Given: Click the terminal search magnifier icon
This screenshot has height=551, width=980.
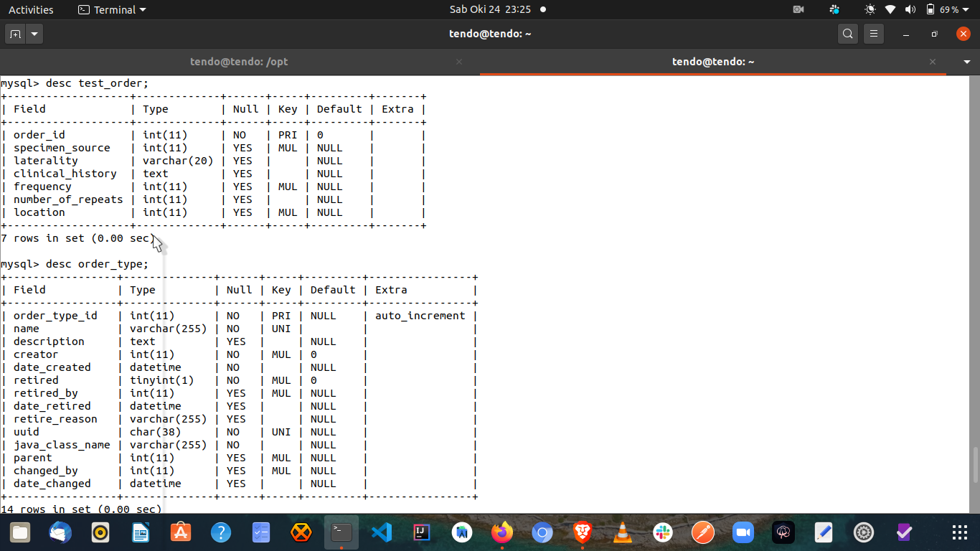Looking at the screenshot, I should pyautogui.click(x=848, y=34).
